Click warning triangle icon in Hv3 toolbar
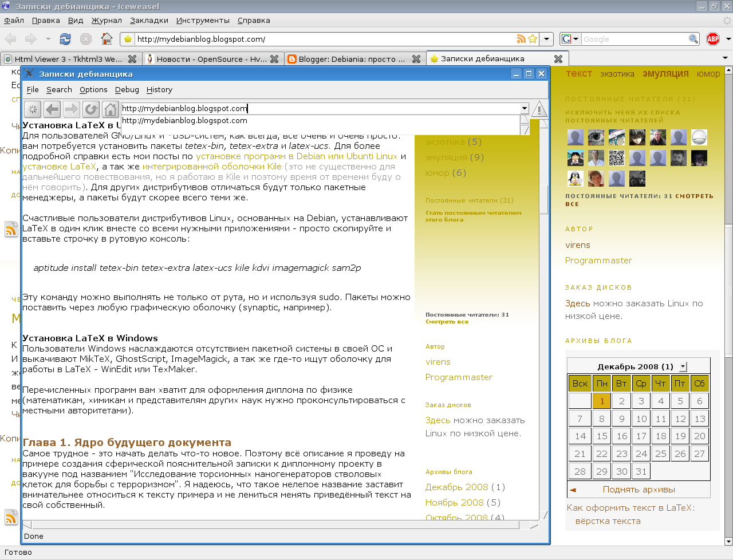The width and height of the screenshot is (733, 560). coord(539,109)
